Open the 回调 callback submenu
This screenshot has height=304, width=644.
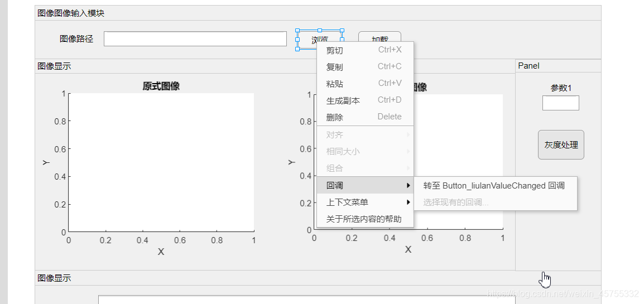pyautogui.click(x=365, y=185)
